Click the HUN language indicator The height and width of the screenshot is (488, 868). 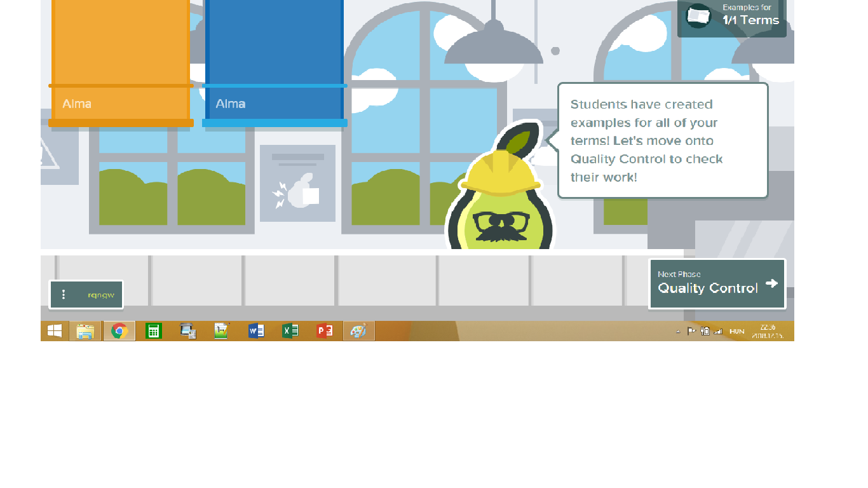click(x=736, y=332)
